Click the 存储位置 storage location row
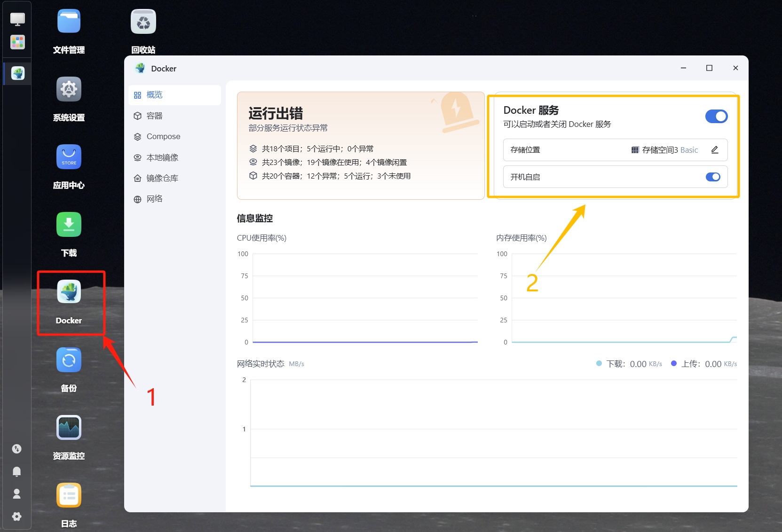This screenshot has width=782, height=532. [615, 150]
